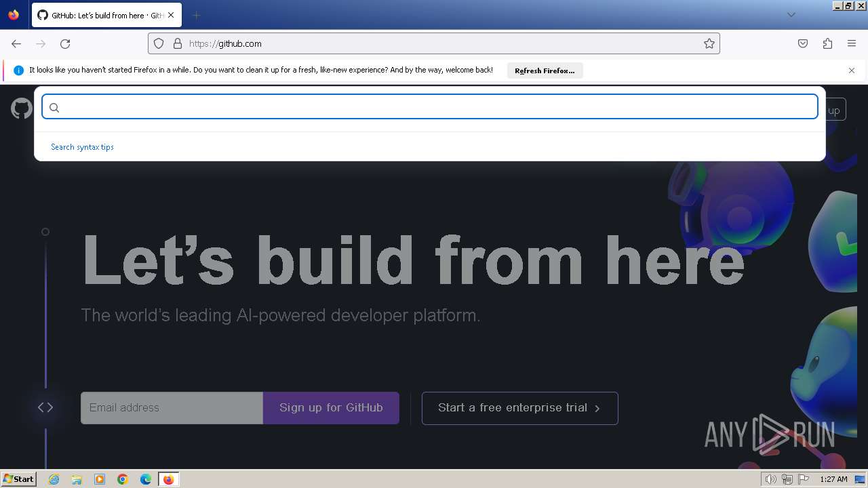The height and width of the screenshot is (488, 868).
Task: Click the Firefox View icon in tab bar
Action: point(14,15)
